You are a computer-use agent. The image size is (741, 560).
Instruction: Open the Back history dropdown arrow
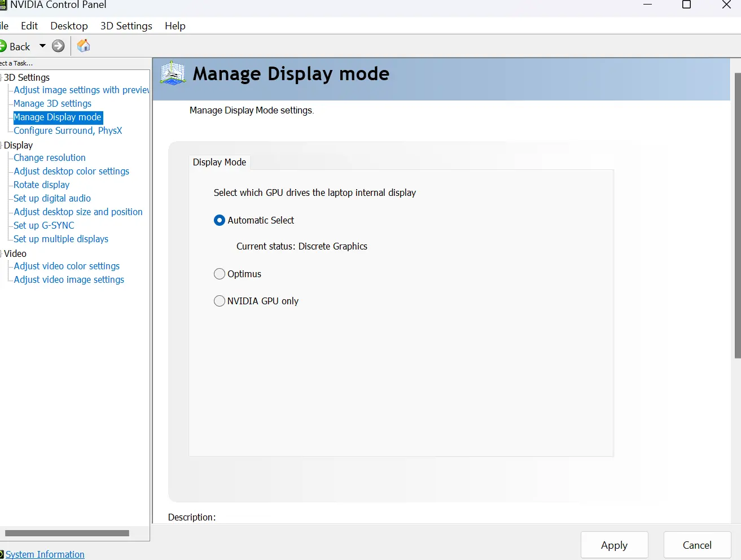pyautogui.click(x=42, y=46)
